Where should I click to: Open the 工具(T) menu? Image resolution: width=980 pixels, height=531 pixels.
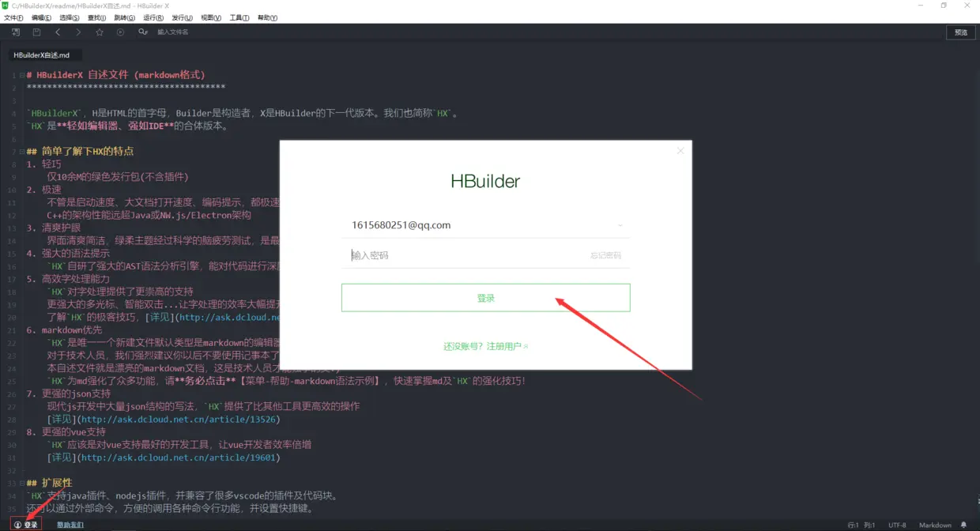click(x=239, y=17)
